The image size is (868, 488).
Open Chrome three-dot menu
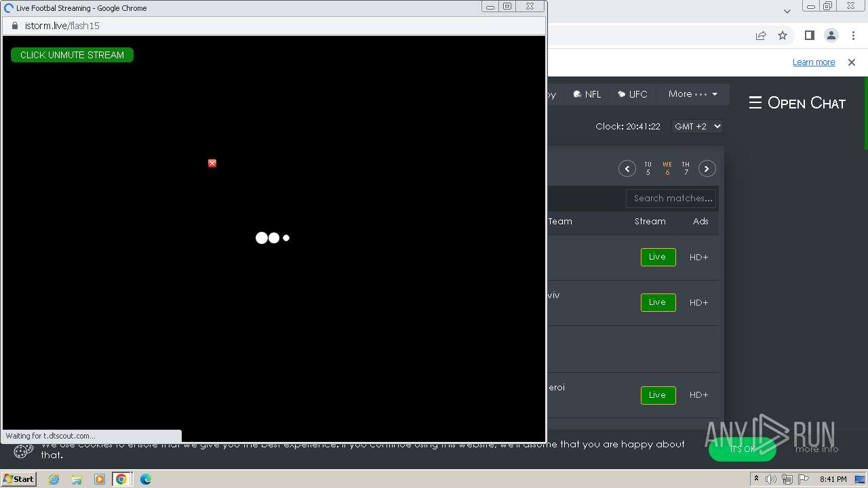[x=853, y=35]
